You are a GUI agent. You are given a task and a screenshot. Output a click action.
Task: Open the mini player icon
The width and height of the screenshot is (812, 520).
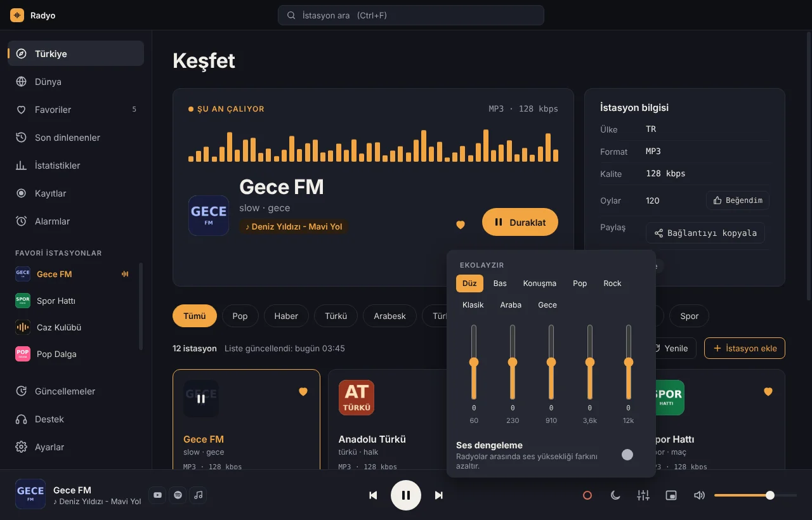(671, 495)
